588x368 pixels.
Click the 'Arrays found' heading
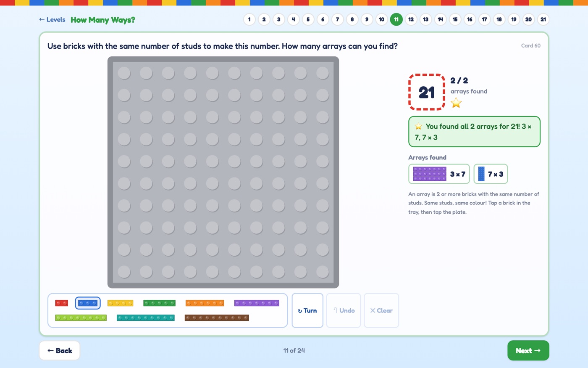427,157
